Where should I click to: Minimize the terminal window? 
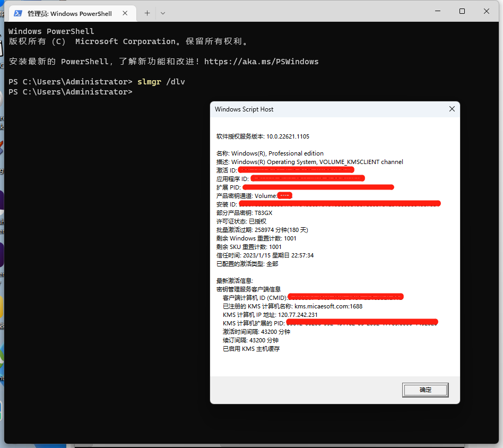tap(438, 11)
